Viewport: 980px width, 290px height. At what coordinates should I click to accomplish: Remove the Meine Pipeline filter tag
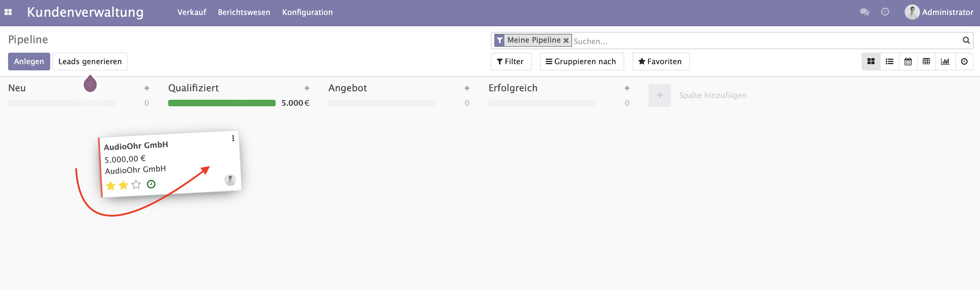pyautogui.click(x=566, y=40)
